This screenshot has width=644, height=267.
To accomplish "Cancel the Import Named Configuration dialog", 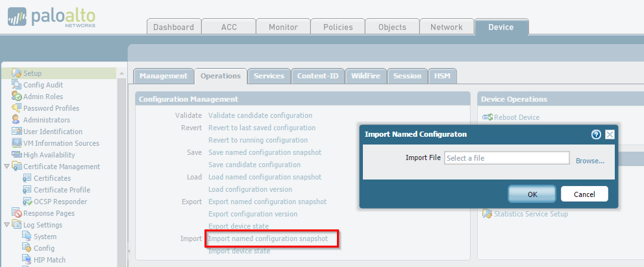I will pos(584,194).
